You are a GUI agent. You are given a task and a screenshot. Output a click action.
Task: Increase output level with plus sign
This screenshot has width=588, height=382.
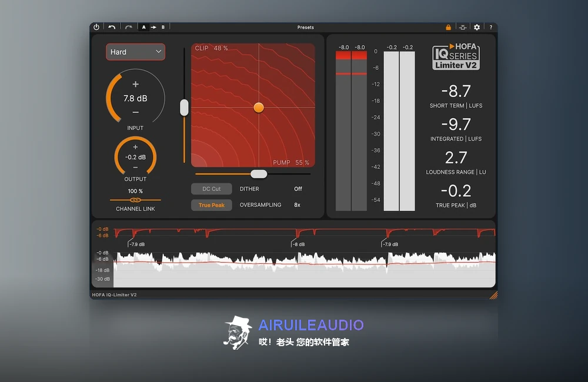click(135, 147)
